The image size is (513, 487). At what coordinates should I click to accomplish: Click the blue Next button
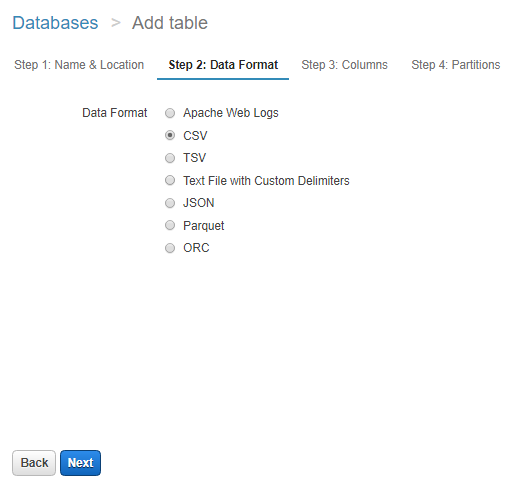point(80,463)
